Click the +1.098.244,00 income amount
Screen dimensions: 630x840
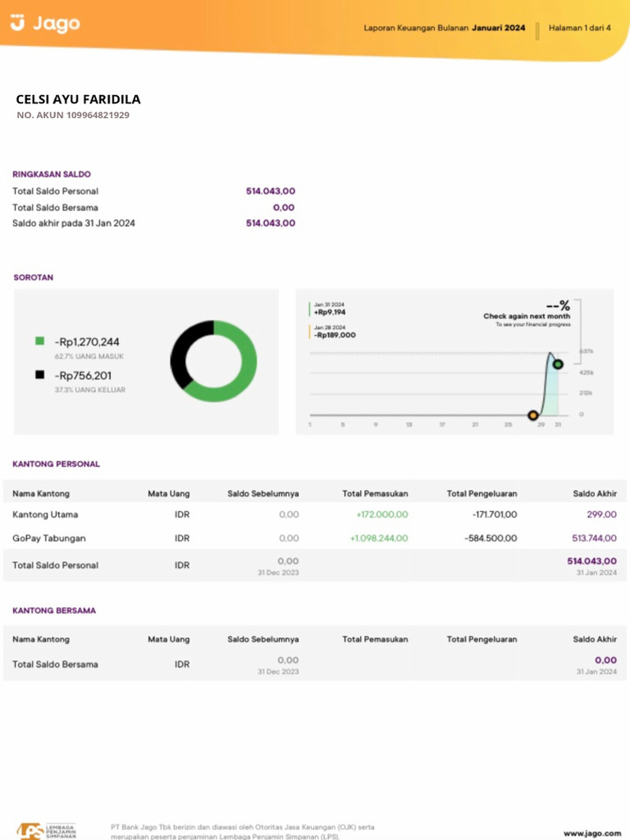pos(378,538)
